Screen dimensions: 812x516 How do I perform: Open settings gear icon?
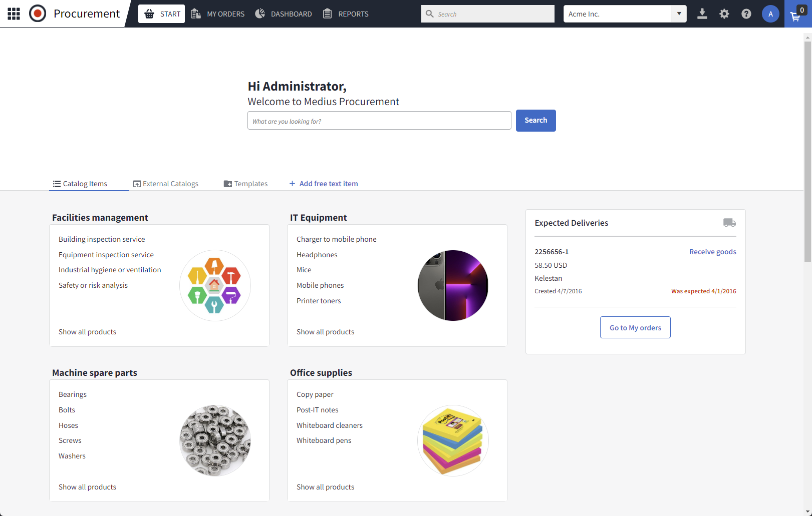[724, 14]
